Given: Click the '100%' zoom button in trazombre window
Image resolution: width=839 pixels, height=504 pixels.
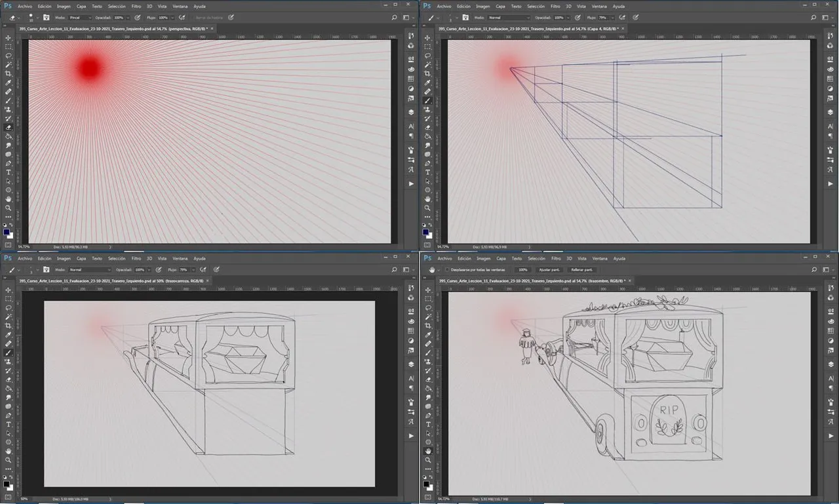Looking at the screenshot, I should point(522,269).
